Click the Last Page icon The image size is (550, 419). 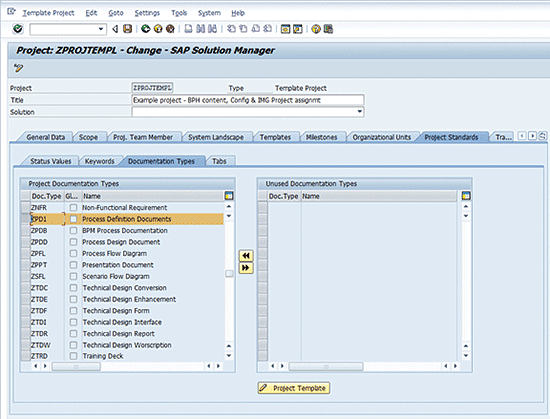pyautogui.click(x=268, y=29)
